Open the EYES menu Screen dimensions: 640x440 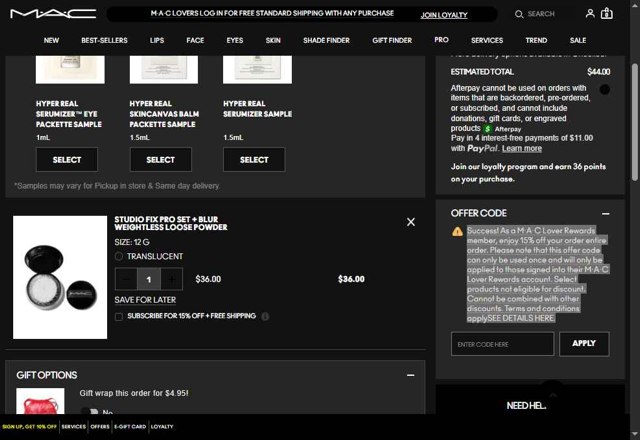tap(235, 40)
